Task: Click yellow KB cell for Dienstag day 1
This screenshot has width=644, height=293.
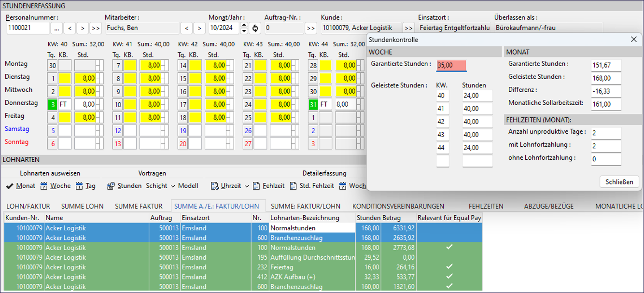Action: click(65, 78)
